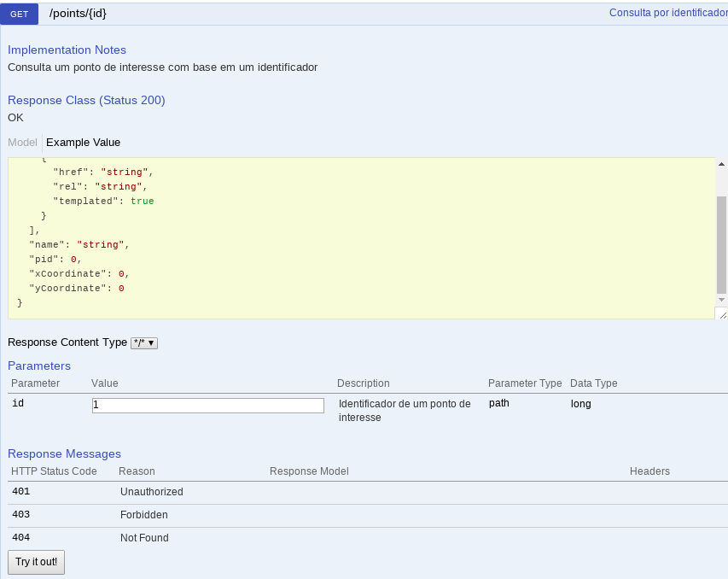Click the HTTP Status Code column header
728x579 pixels.
click(x=54, y=471)
